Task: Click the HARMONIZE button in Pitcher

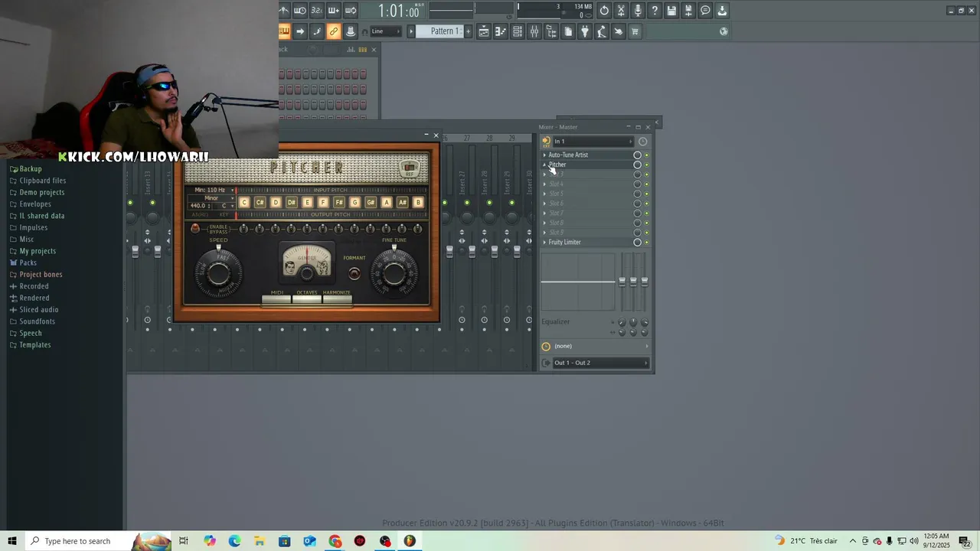Action: click(337, 299)
